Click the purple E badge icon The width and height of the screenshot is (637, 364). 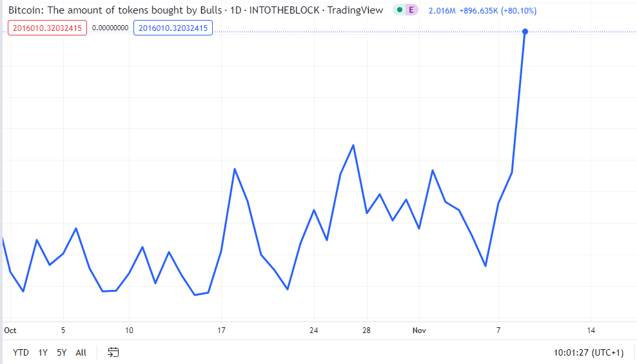coord(411,10)
